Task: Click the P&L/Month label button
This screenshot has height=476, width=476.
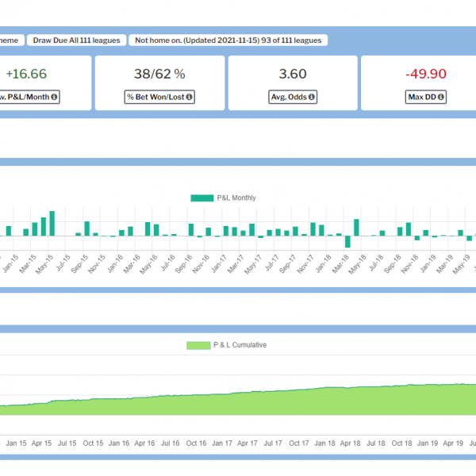Action: pos(29,97)
